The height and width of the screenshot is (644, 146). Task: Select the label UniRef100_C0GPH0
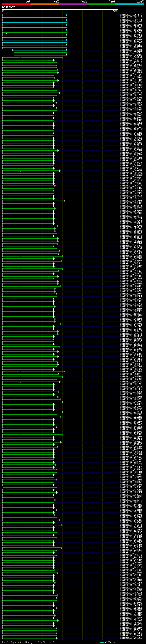pos(131,520)
